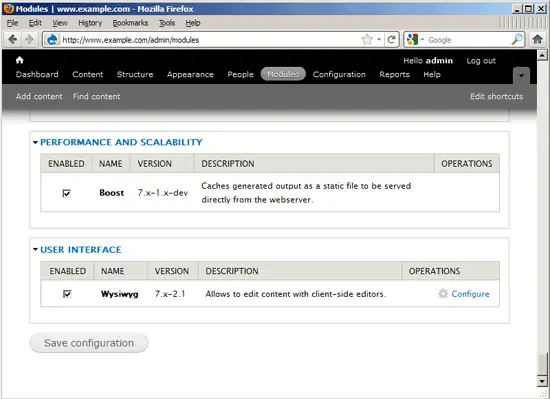Click the vertical scrollbar thumb

[542, 364]
